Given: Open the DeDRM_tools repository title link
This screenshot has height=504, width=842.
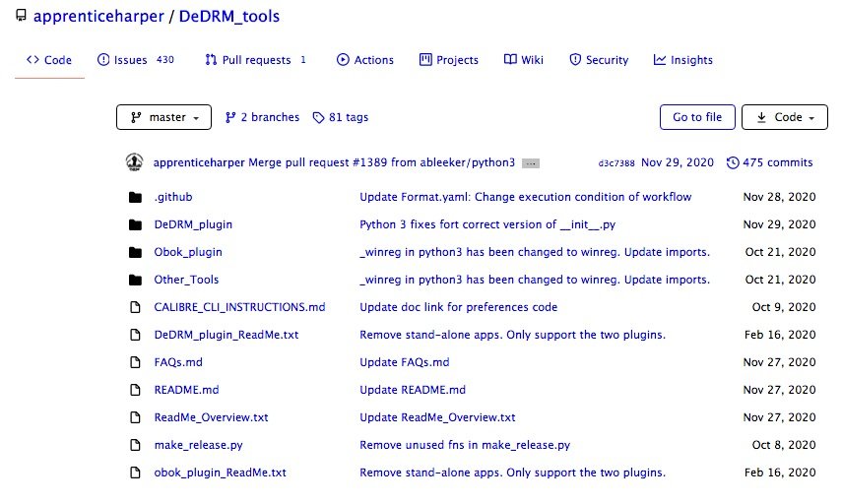Looking at the screenshot, I should pos(229,16).
